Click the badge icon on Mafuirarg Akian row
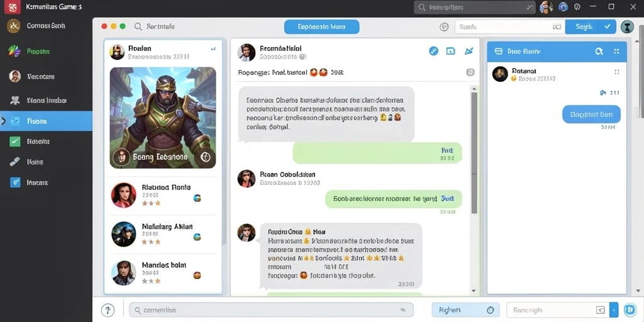The width and height of the screenshot is (644, 322). (x=197, y=236)
